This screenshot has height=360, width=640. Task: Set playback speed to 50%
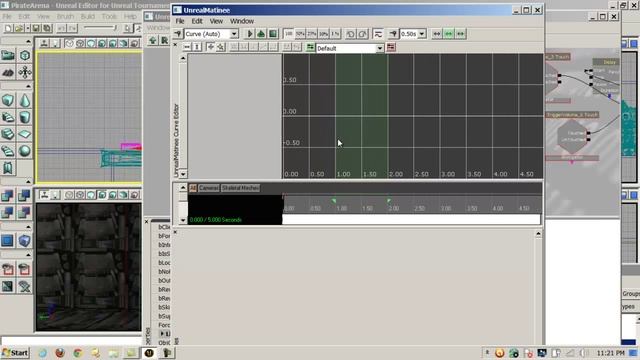(300, 34)
